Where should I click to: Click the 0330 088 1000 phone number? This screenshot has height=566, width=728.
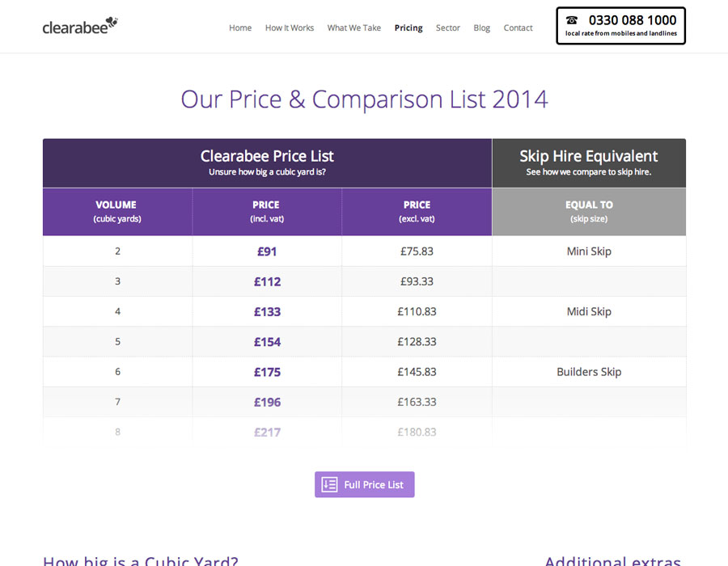[x=632, y=20]
